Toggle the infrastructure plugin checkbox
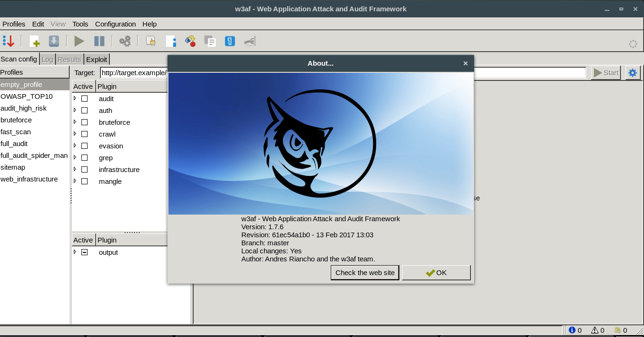Screen dimensions: 644x337 click(85, 170)
